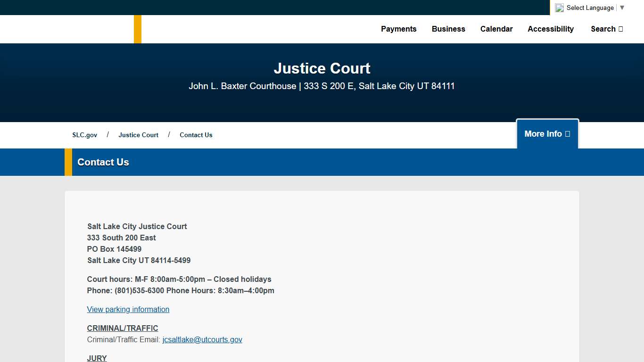Navigate to SLC.gov via breadcrumb
The width and height of the screenshot is (644, 362).
click(84, 135)
